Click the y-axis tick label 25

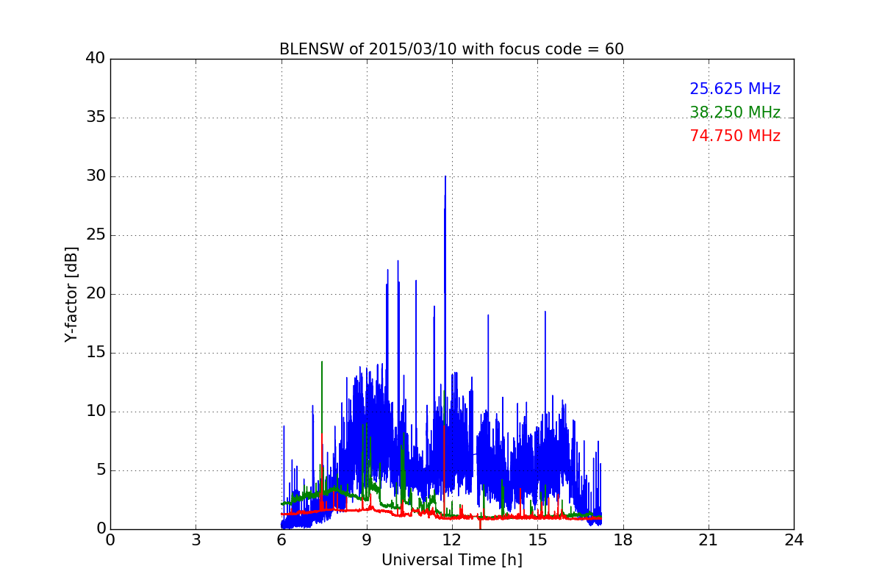tap(96, 234)
